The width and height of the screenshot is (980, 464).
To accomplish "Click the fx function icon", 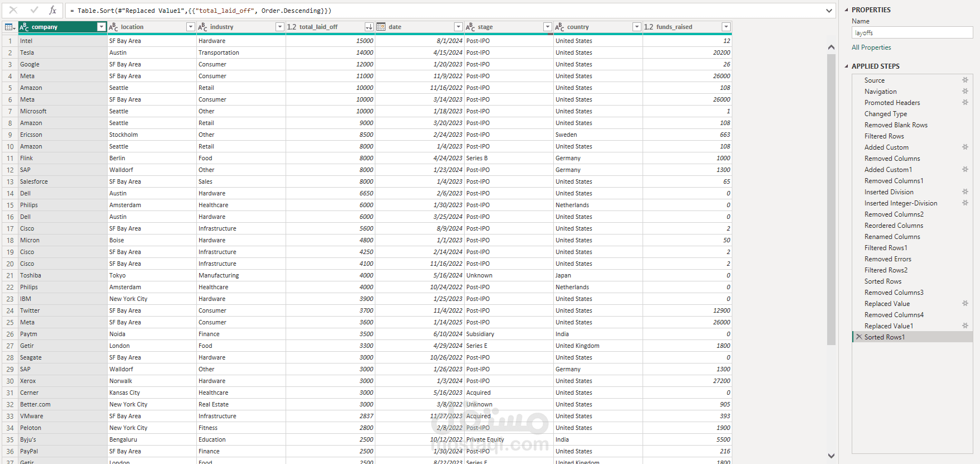I will (x=52, y=10).
